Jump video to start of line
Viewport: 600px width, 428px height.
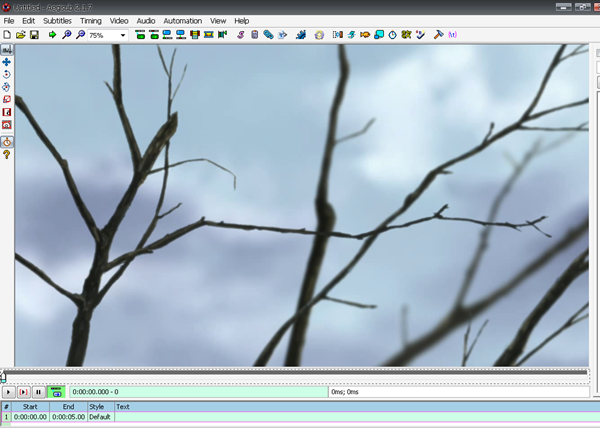(140, 35)
